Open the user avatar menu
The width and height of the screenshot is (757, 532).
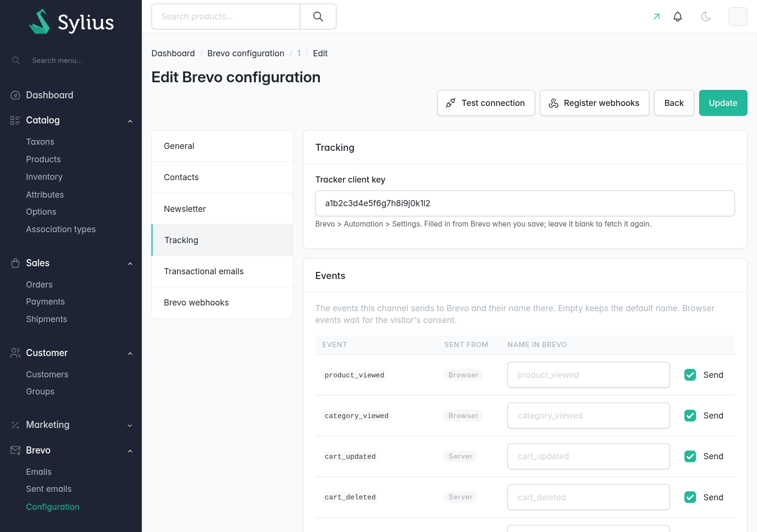click(x=738, y=17)
